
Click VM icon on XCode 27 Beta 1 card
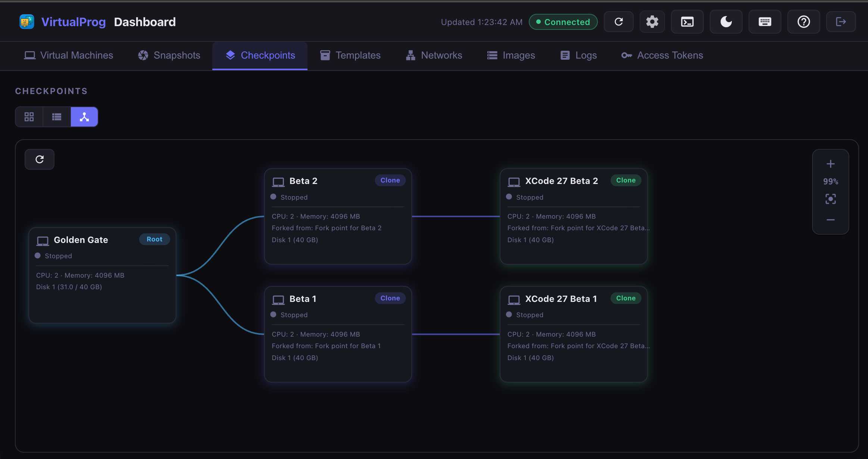coord(514,300)
